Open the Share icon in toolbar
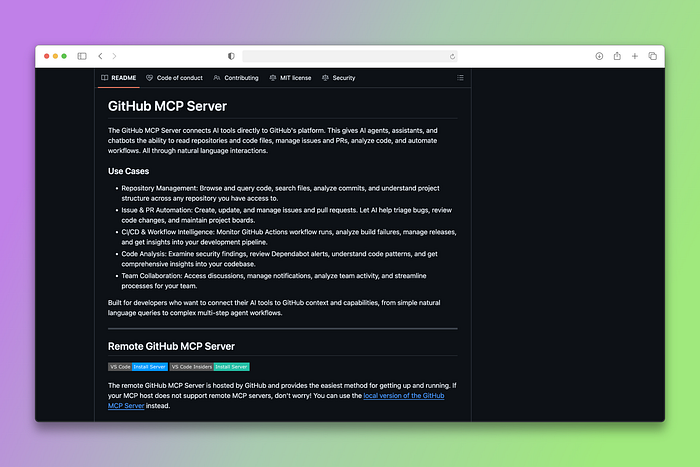Viewport: 700px width, 467px height. [x=617, y=56]
